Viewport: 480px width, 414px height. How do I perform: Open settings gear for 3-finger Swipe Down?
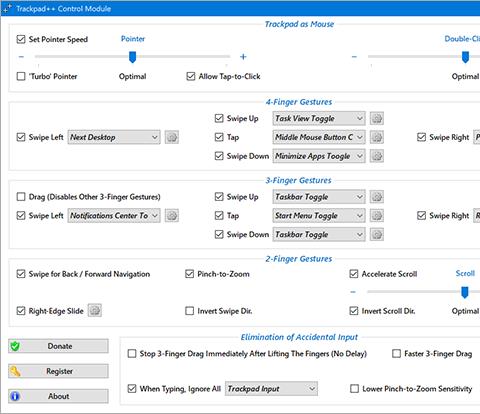pyautogui.click(x=377, y=234)
